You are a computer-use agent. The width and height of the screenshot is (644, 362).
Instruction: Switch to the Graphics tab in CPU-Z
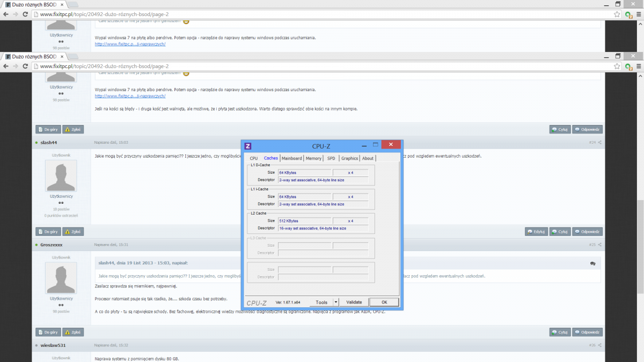(350, 158)
